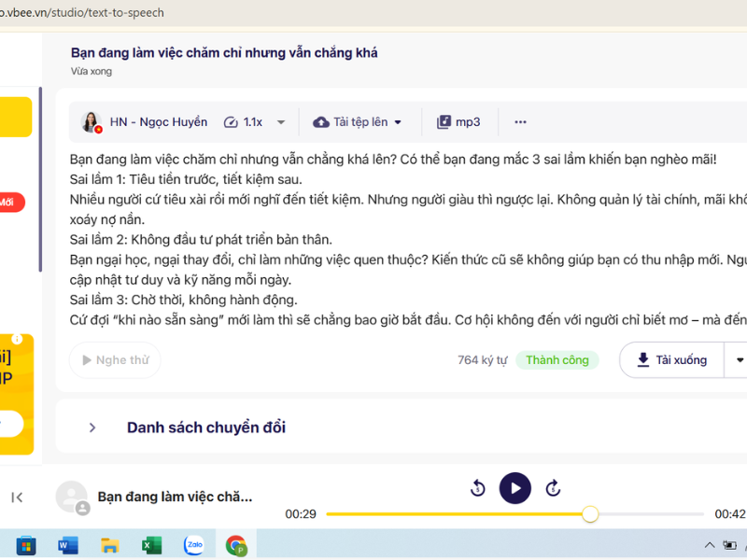Viewport: 747px width, 560px height.
Task: Click the player track title Bạn đang làm việc chă...
Action: [175, 497]
